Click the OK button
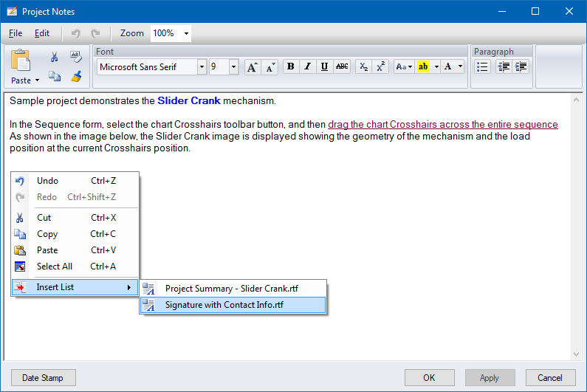 (429, 377)
